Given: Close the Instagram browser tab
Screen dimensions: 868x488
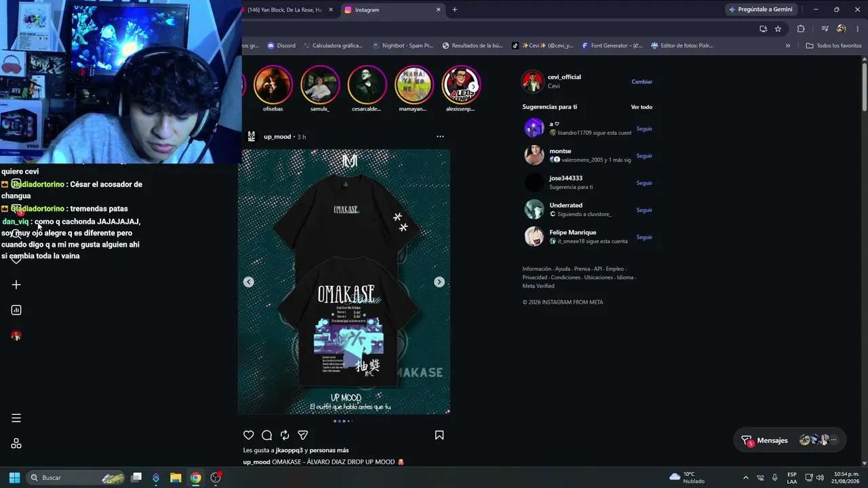Looking at the screenshot, I should coord(439,9).
